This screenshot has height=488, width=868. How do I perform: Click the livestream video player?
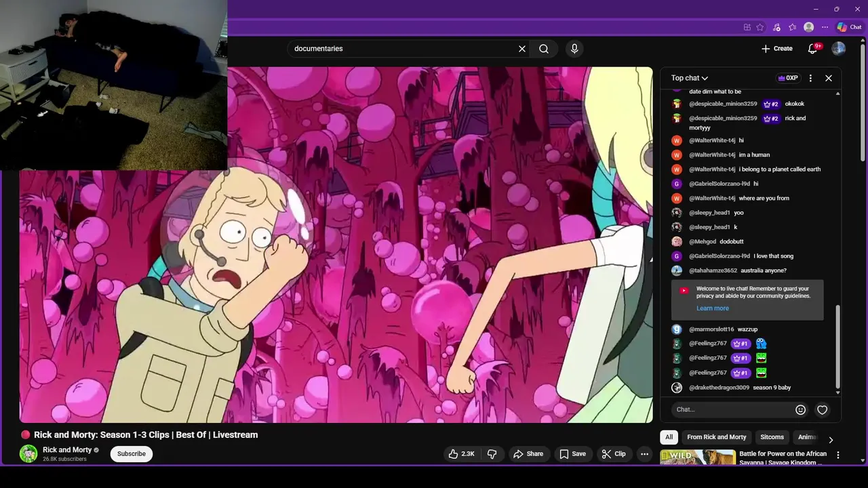336,244
